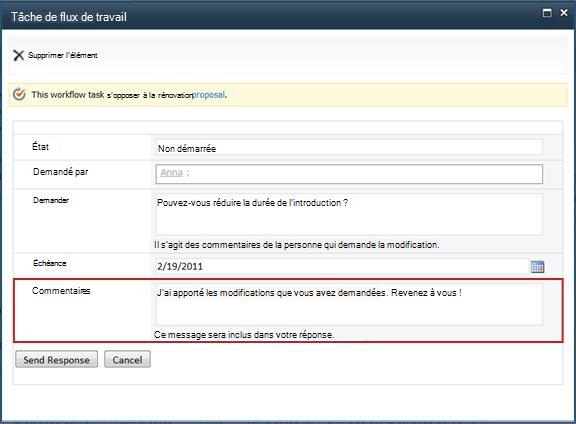Focus the Commentaires text area

click(x=349, y=304)
